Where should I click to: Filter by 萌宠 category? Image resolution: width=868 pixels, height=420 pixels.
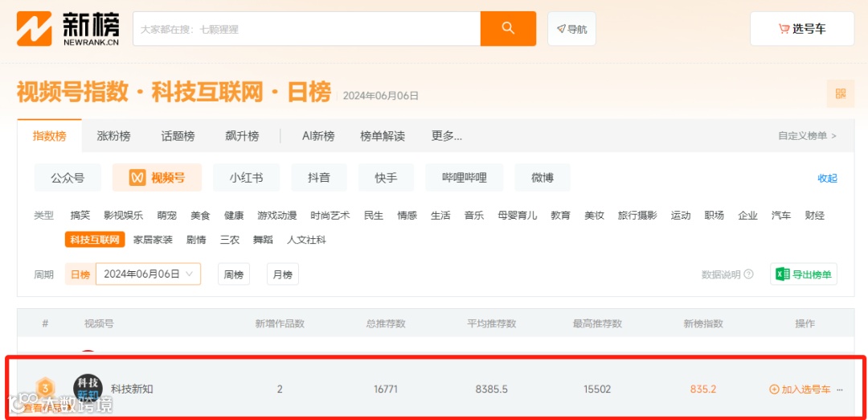[166, 216]
